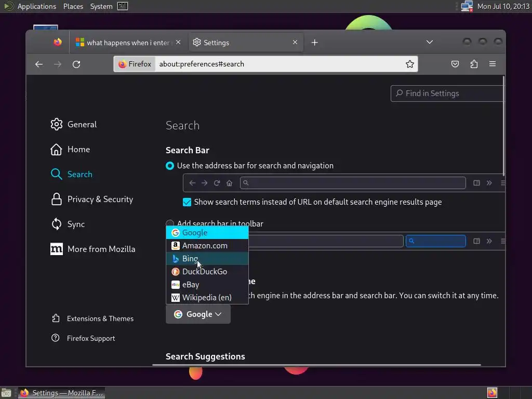Open the Firefox hamburger menu
The width and height of the screenshot is (532, 399).
tap(493, 64)
